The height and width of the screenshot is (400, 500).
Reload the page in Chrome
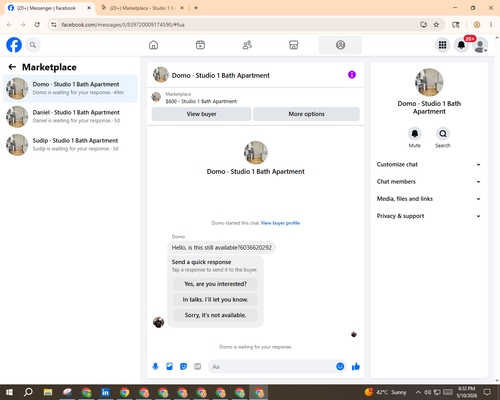[x=37, y=25]
